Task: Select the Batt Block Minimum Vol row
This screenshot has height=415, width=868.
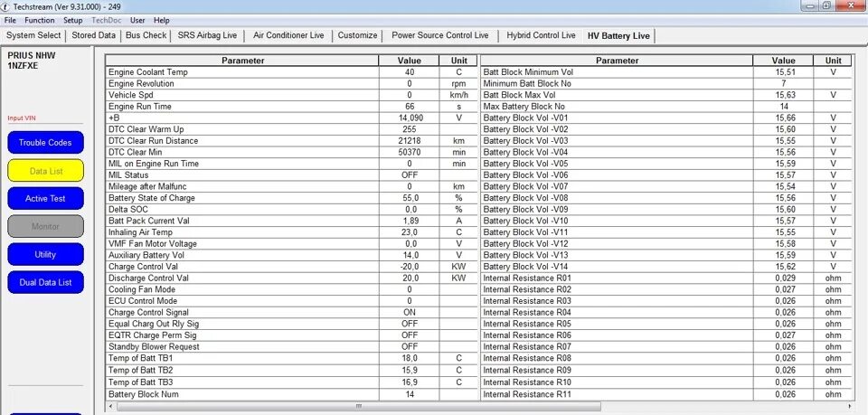Action: click(x=666, y=72)
